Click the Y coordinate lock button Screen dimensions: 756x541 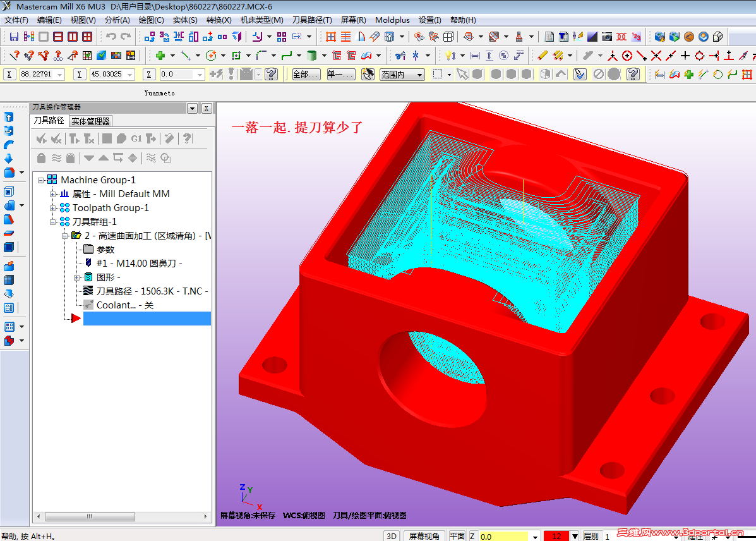point(79,75)
